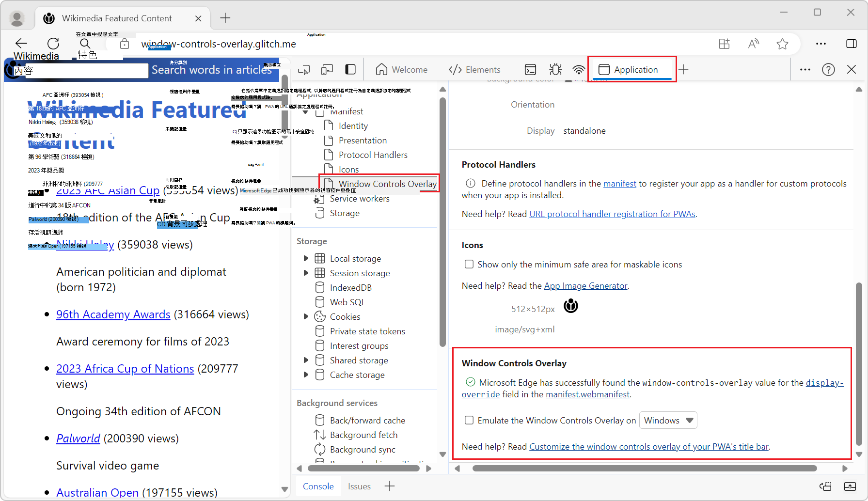Open browser Settings and more menu

tap(821, 44)
